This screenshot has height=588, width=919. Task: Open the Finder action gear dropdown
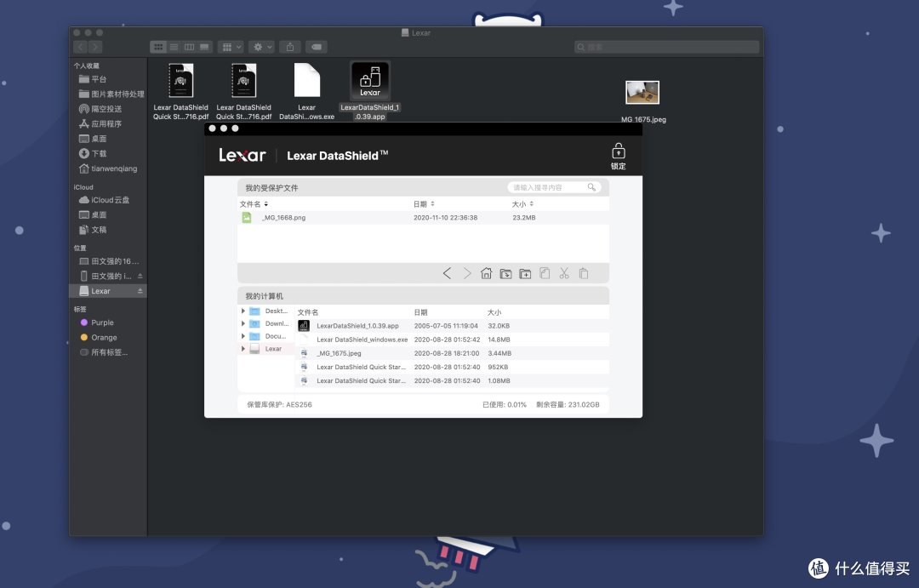click(261, 47)
